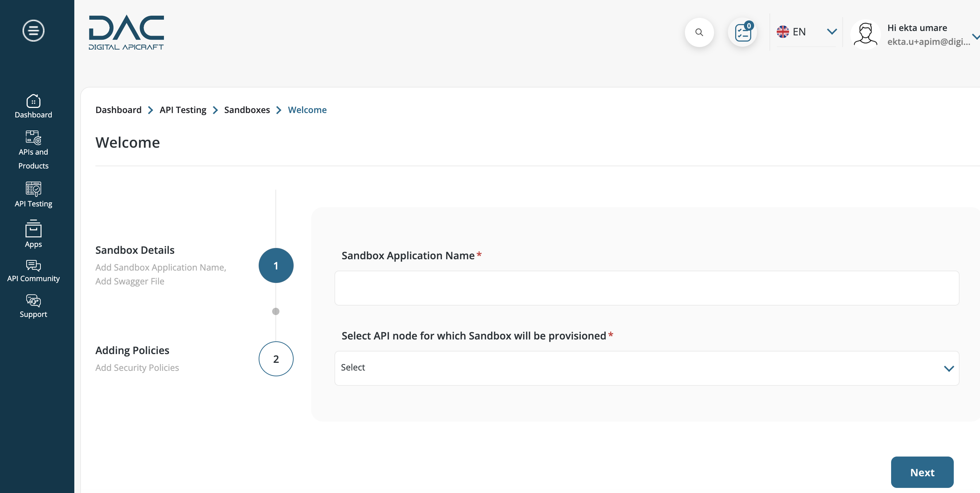The height and width of the screenshot is (493, 980).
Task: Click the Sandboxes breadcrumb item
Action: click(x=247, y=109)
